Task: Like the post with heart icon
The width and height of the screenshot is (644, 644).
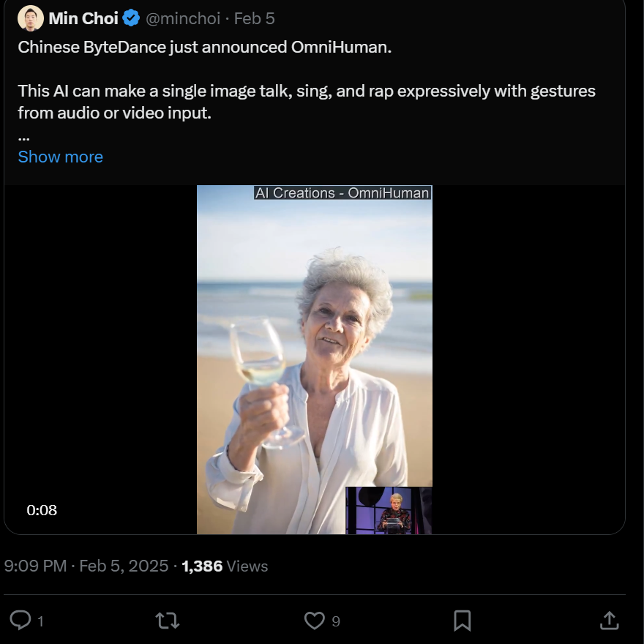Action: point(314,621)
